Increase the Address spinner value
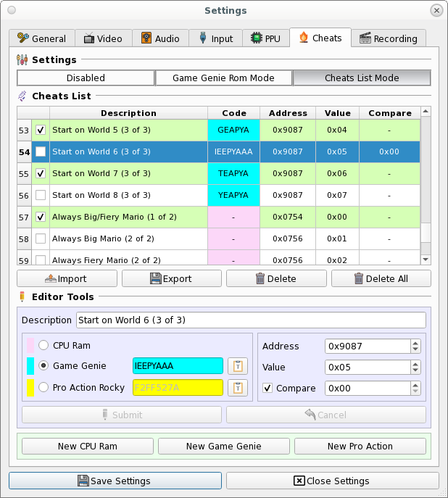Screen dimensions: 448x498 tap(415, 343)
